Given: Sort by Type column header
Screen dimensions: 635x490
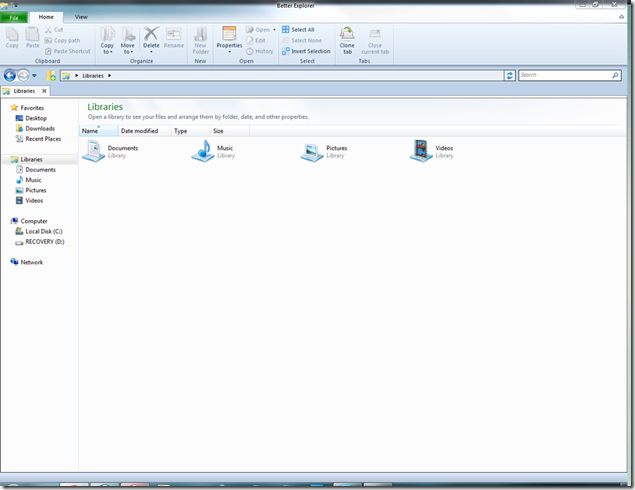Looking at the screenshot, I should [x=190, y=131].
